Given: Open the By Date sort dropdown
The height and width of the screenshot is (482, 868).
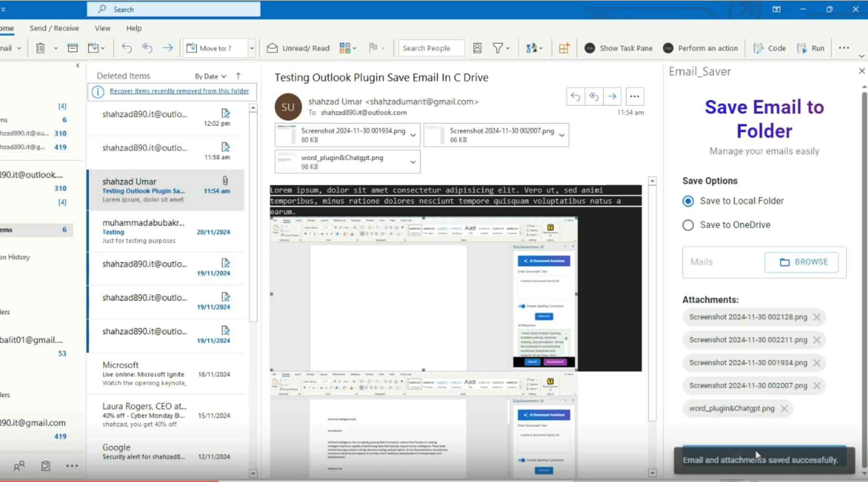Looking at the screenshot, I should [x=210, y=76].
